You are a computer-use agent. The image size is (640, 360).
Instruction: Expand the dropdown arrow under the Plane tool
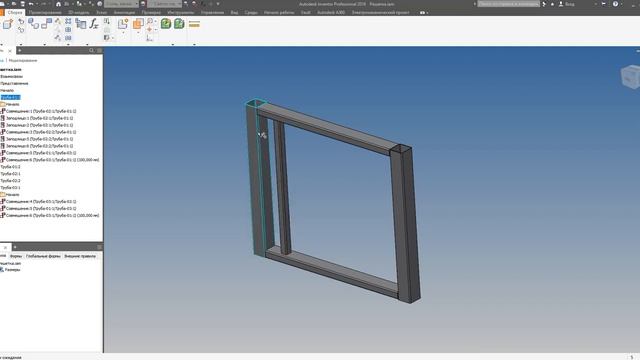(123, 33)
